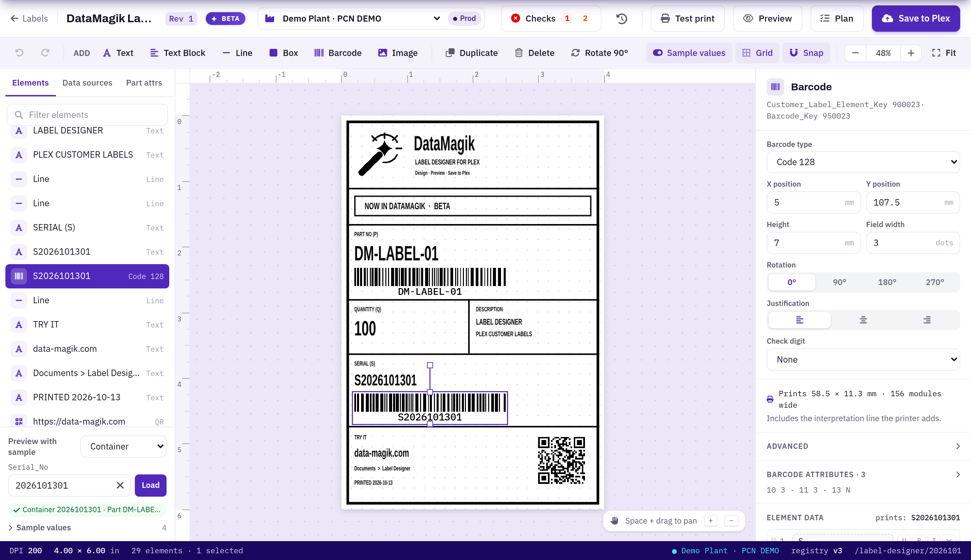Viewport: 971px width, 560px height.
Task: Load the sample serial number
Action: coord(150,485)
